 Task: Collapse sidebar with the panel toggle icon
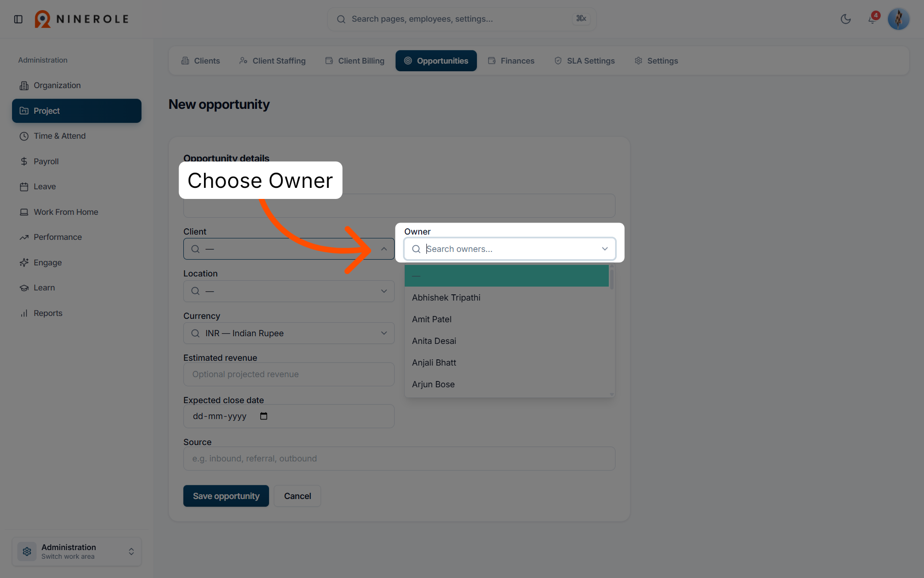pyautogui.click(x=18, y=19)
